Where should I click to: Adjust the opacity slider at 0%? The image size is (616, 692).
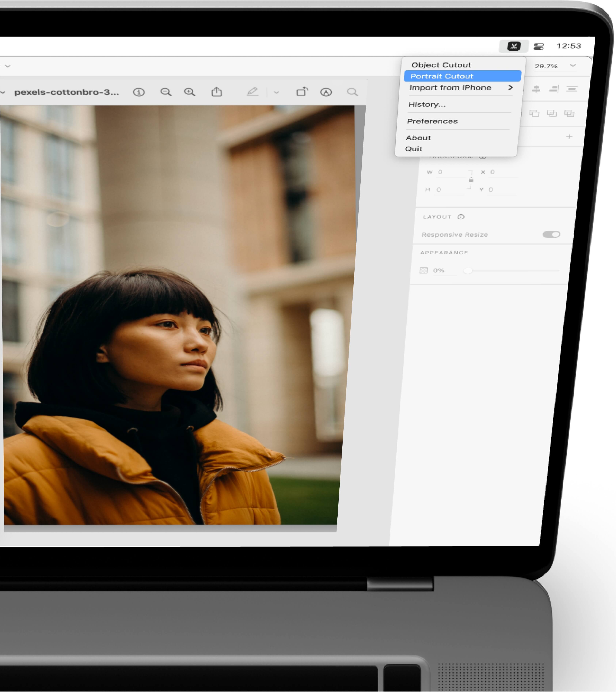468,271
